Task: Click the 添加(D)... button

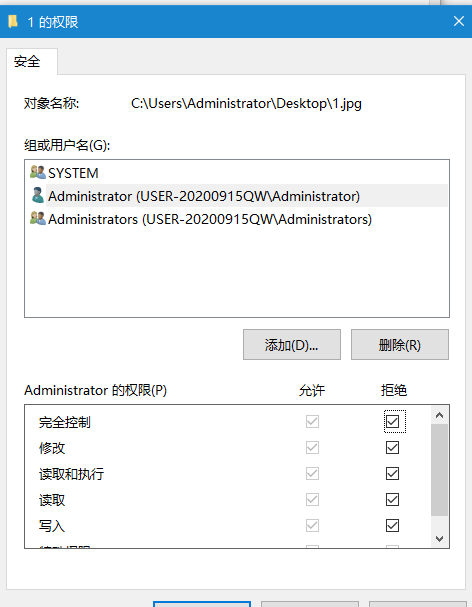Action: point(292,345)
